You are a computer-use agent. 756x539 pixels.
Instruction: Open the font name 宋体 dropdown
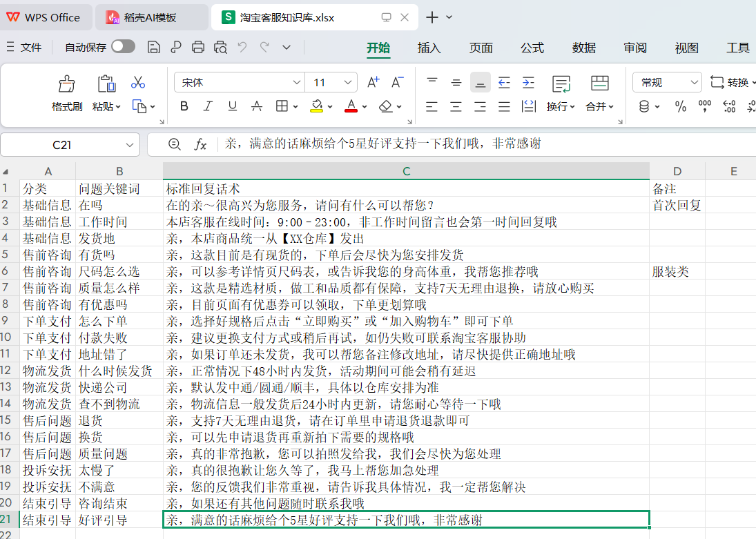tap(297, 82)
